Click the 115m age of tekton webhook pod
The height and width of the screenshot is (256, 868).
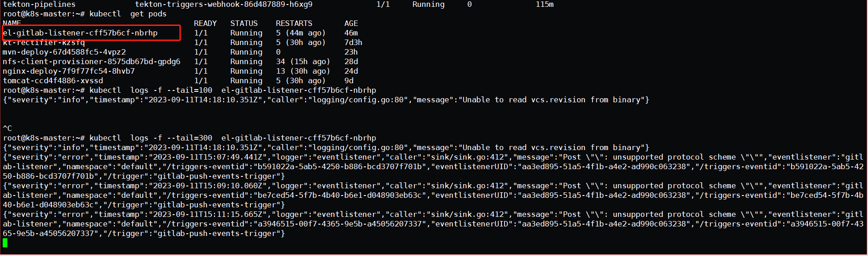(x=544, y=4)
